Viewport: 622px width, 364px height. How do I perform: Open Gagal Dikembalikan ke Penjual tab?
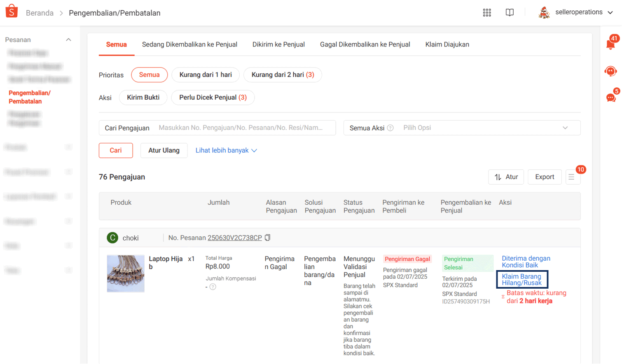point(365,44)
